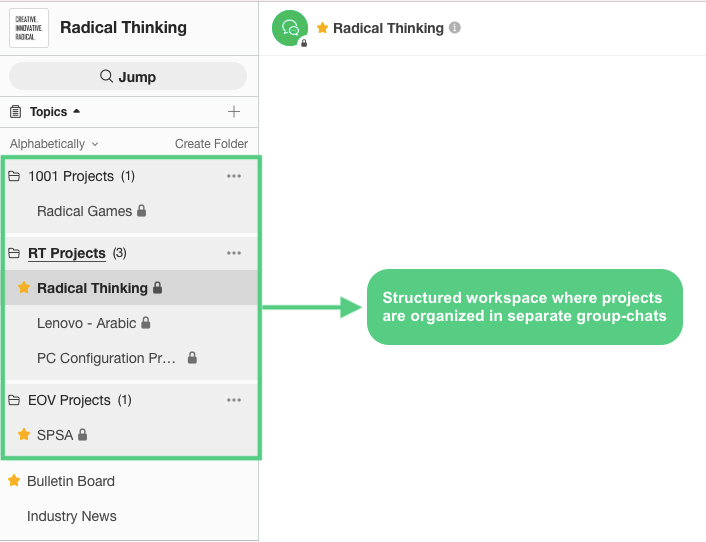Viewport: 706px width, 542px height.
Task: Click the plus icon to add a topic
Action: 234,112
